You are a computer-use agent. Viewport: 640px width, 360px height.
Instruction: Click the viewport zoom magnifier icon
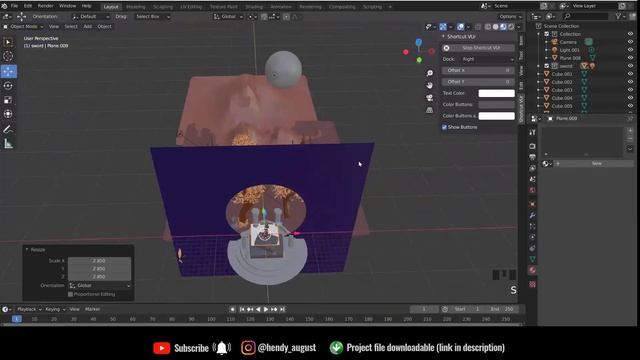click(429, 73)
